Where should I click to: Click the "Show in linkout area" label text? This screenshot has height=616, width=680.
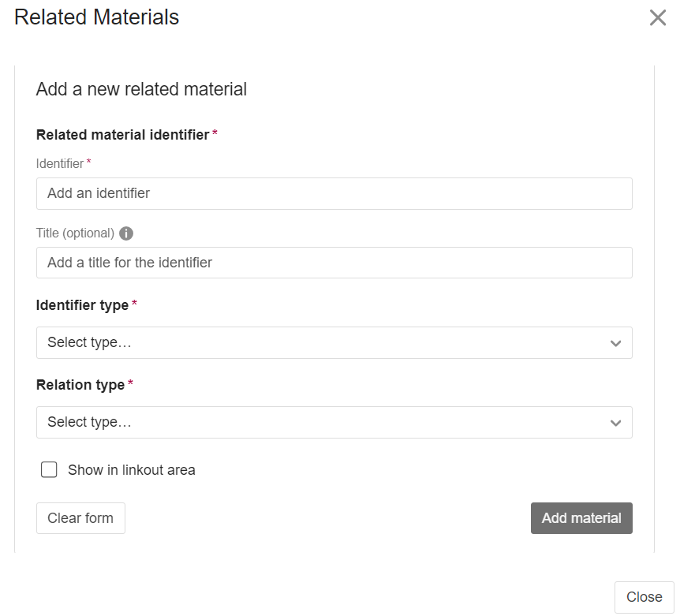[132, 470]
